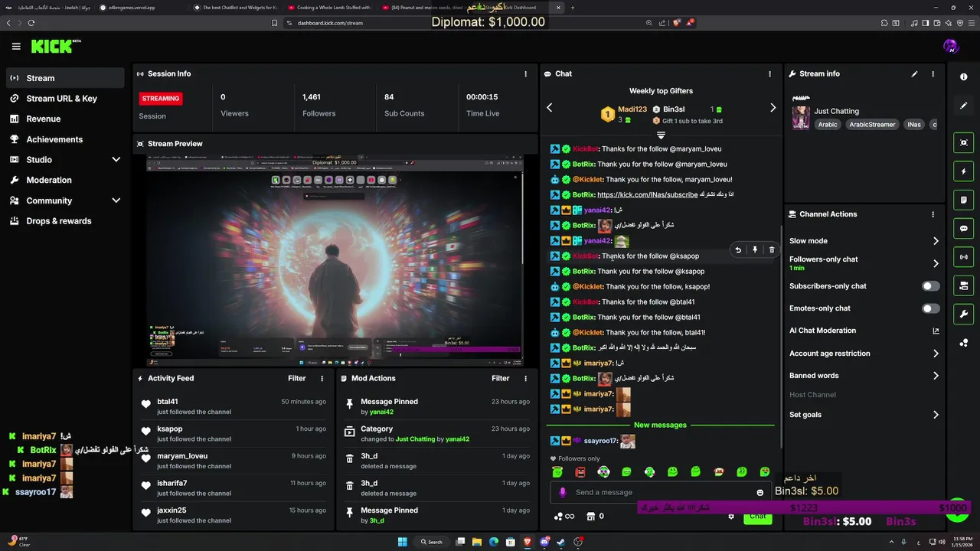Open Banned words chevron

click(936, 376)
